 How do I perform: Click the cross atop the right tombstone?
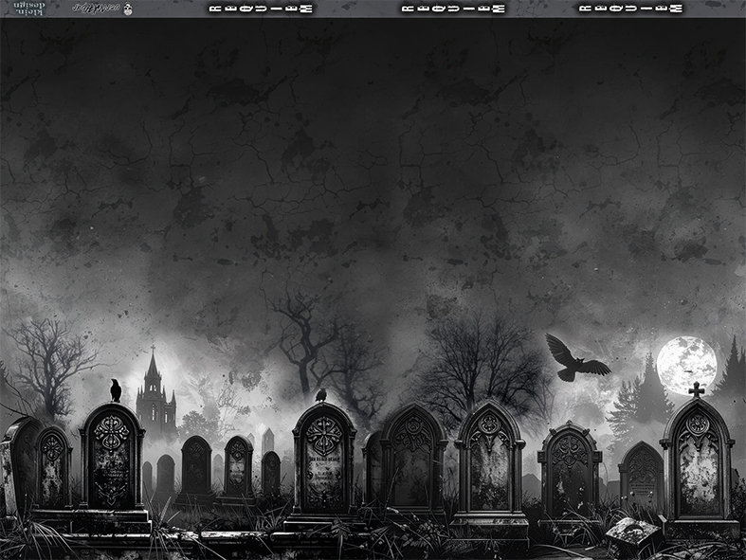point(697,389)
